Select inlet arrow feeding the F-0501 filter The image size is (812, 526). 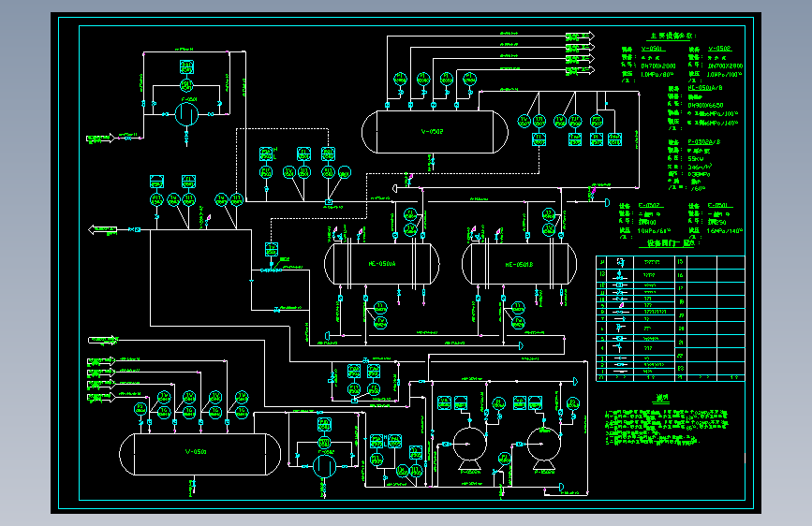point(100,138)
